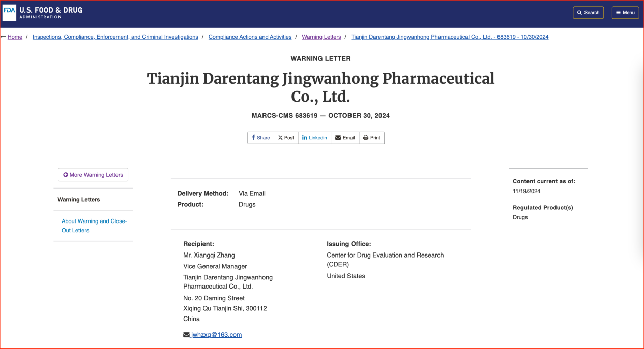The height and width of the screenshot is (349, 644).
Task: Click the Tianjin Darentang page title heading
Action: coord(321,87)
